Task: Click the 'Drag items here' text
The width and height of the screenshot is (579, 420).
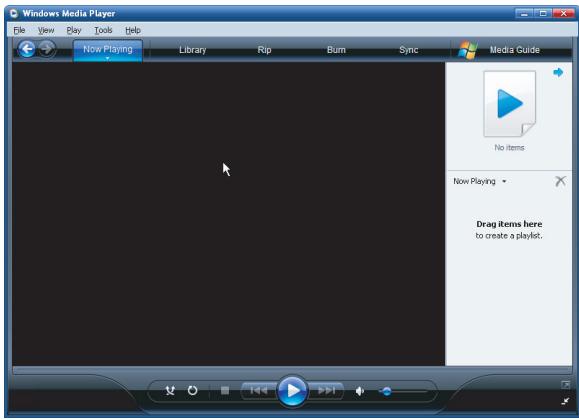Action: click(x=509, y=224)
